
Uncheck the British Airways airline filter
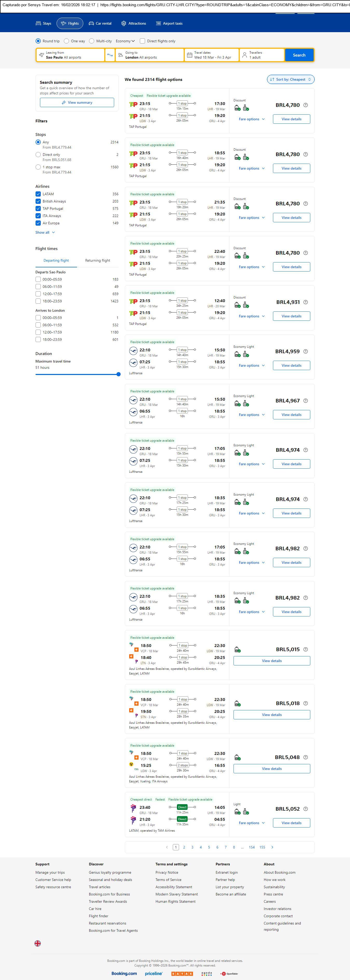coord(38,201)
